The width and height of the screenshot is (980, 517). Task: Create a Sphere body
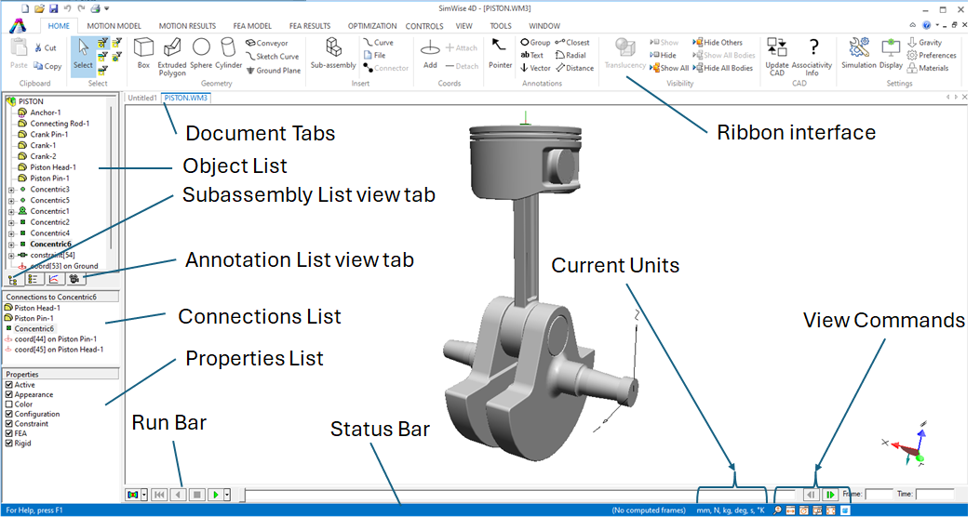pos(201,53)
